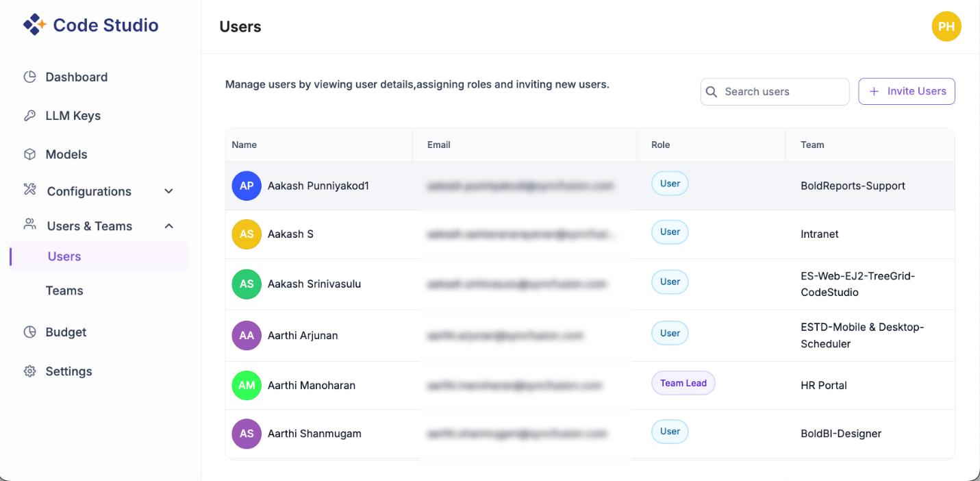
Task: Select the LLM Keys key icon
Action: click(x=30, y=115)
